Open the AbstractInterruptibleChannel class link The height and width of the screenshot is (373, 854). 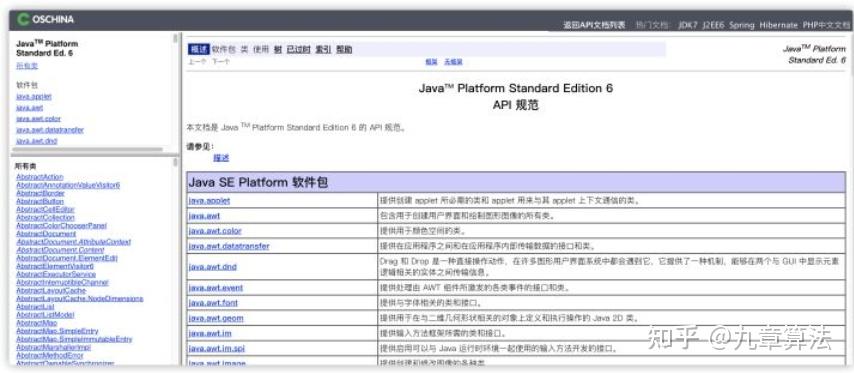coord(62,283)
